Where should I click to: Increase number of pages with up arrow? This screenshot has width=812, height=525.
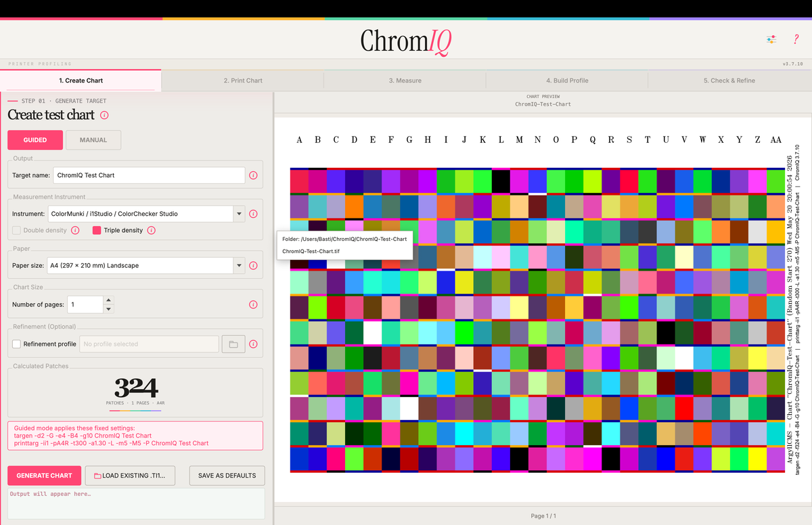coord(108,300)
